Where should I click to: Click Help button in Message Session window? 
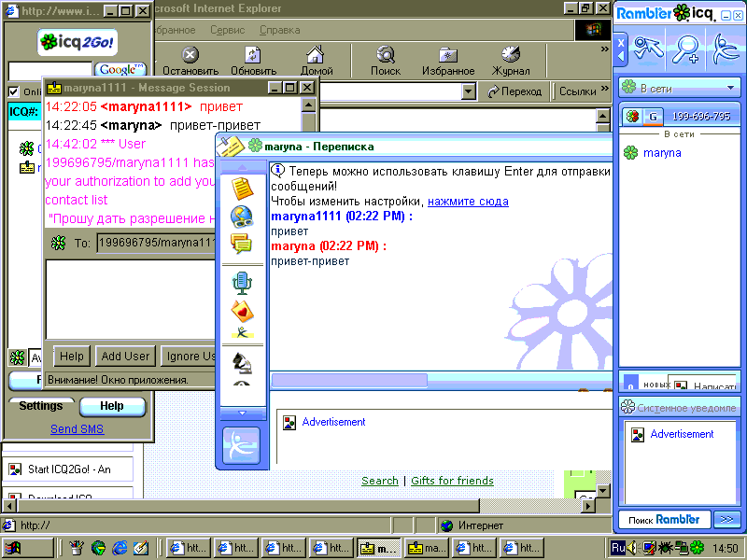click(x=72, y=357)
